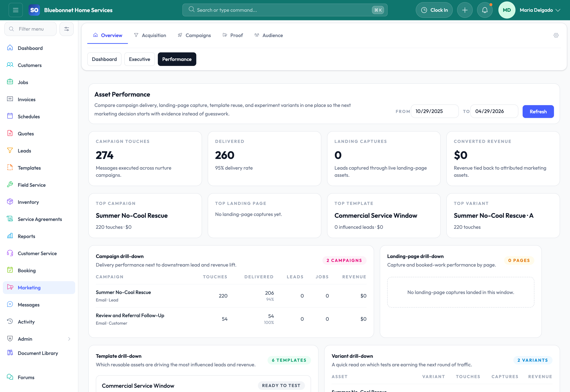The height and width of the screenshot is (392, 570).
Task: Open Field Service in sidebar
Action: [x=39, y=185]
